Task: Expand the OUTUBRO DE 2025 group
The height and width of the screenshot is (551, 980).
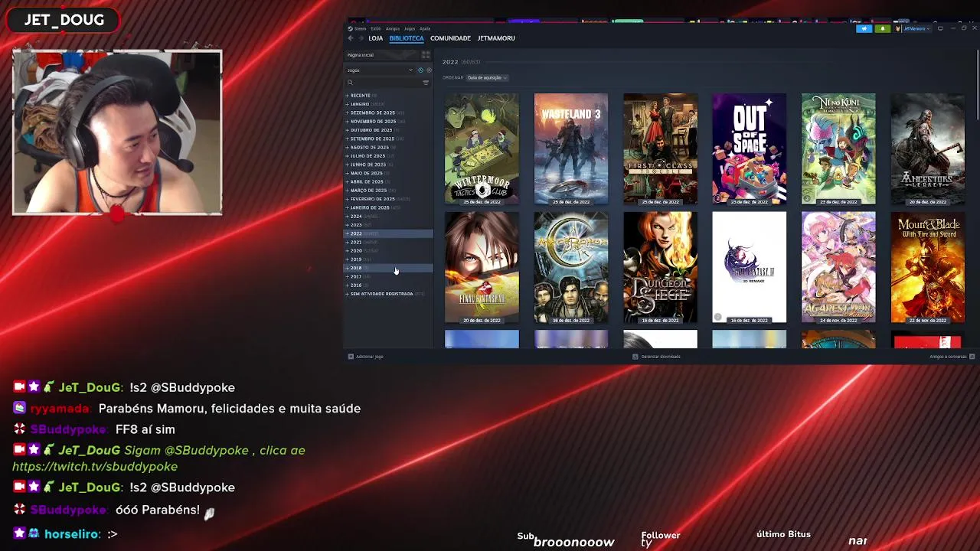Action: coord(347,130)
